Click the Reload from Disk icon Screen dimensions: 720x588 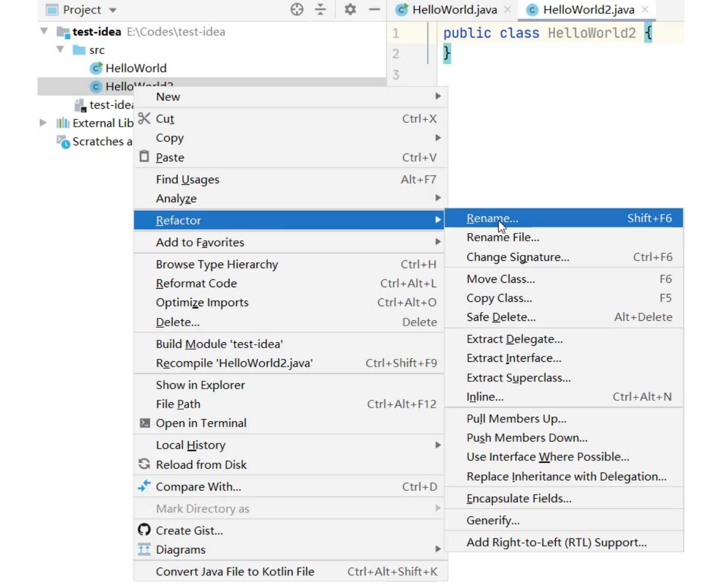coord(144,464)
